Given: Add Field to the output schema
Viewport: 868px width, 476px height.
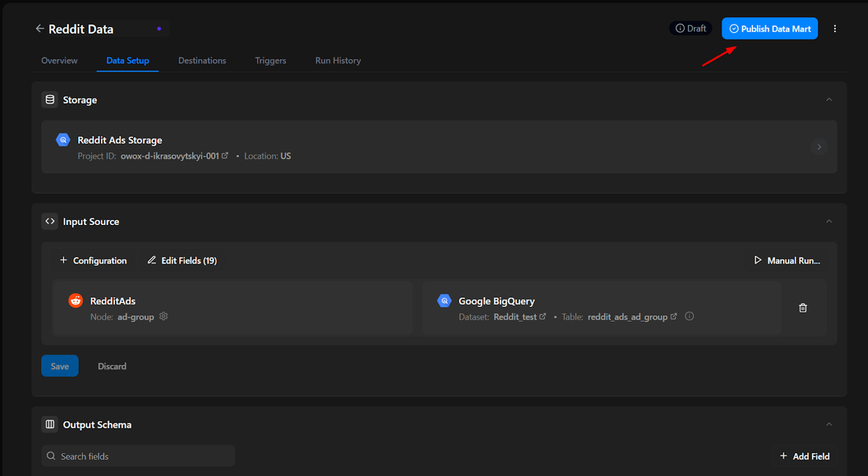Looking at the screenshot, I should 804,456.
